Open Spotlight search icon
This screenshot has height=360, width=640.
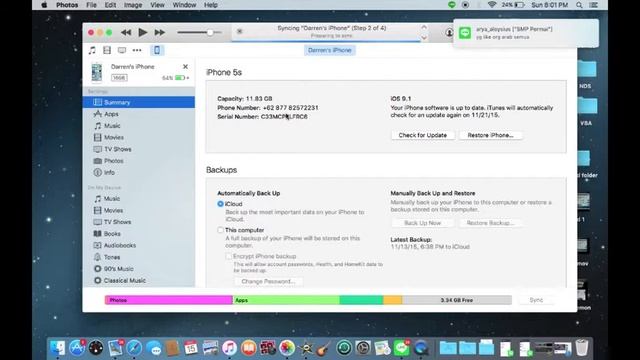pos(579,5)
